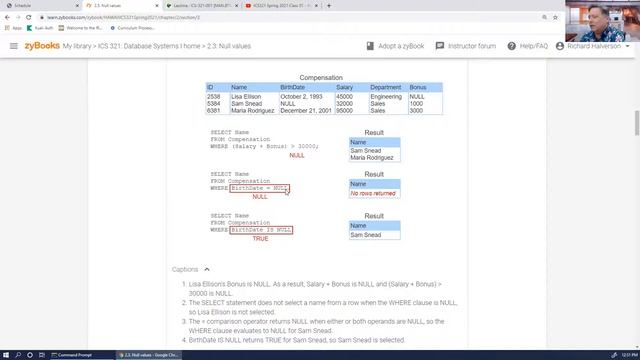This screenshot has height=360, width=640.
Task: Click the Adopt a zyBook link
Action: point(401,46)
